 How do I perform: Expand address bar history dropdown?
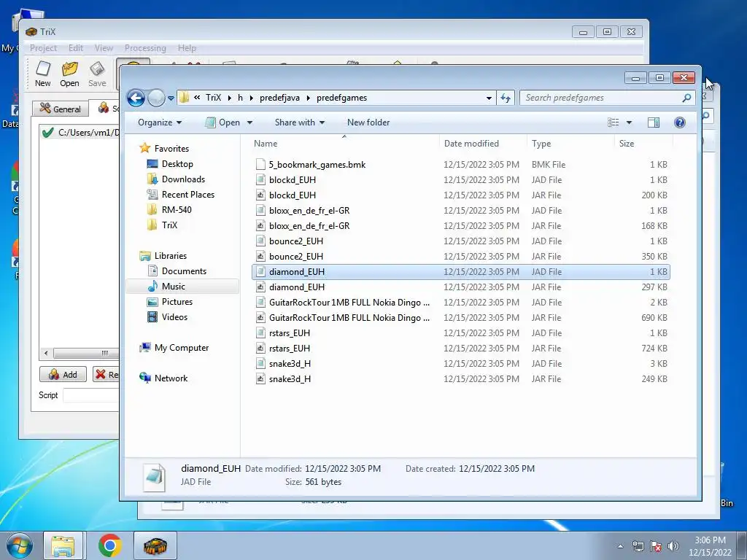point(489,98)
